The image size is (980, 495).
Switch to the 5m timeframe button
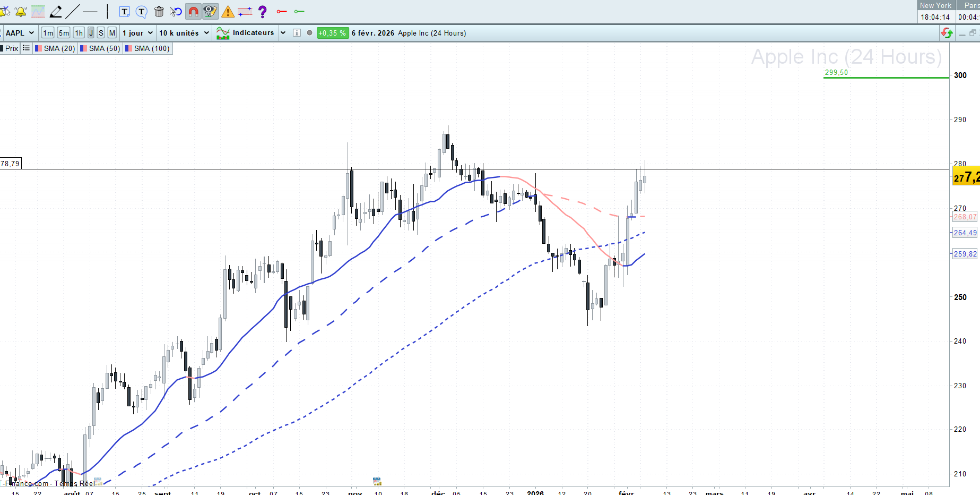64,33
